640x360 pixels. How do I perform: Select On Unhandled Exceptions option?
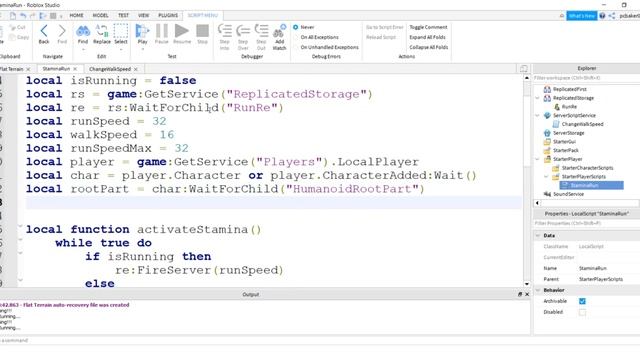click(x=326, y=47)
